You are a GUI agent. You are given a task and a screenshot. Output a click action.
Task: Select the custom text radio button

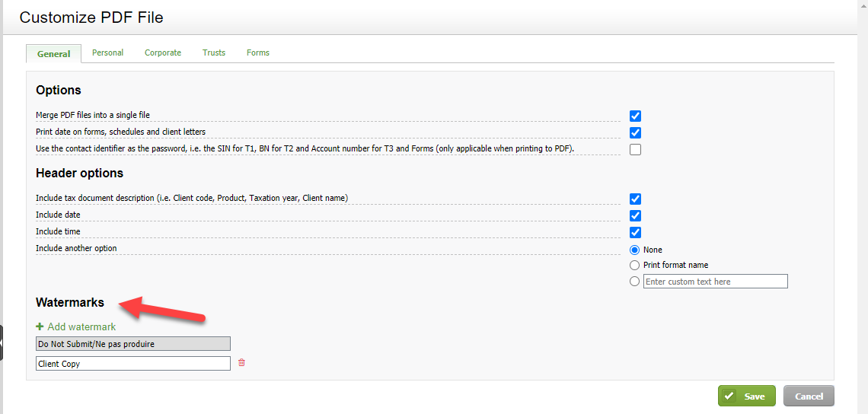pyautogui.click(x=635, y=281)
